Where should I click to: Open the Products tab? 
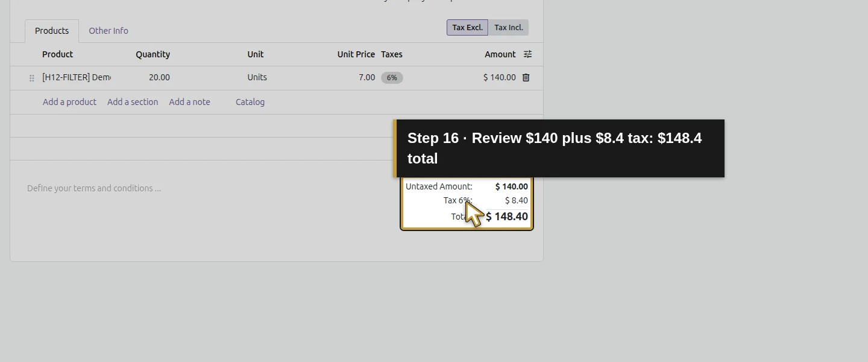click(x=52, y=31)
